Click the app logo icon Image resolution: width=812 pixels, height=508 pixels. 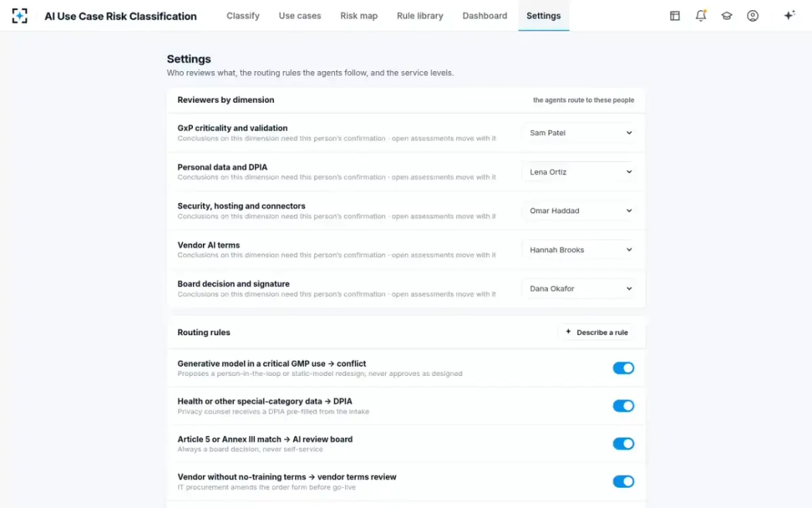click(x=20, y=16)
